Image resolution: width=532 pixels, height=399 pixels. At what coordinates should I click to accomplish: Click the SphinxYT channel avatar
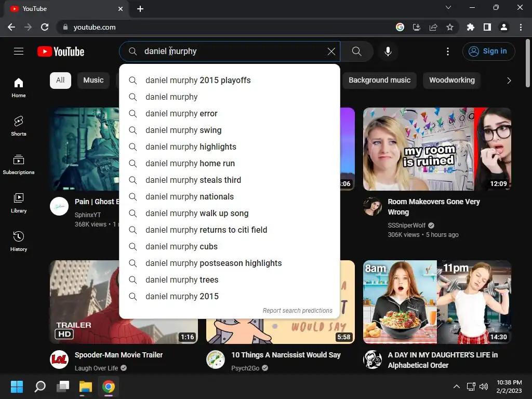click(x=59, y=206)
